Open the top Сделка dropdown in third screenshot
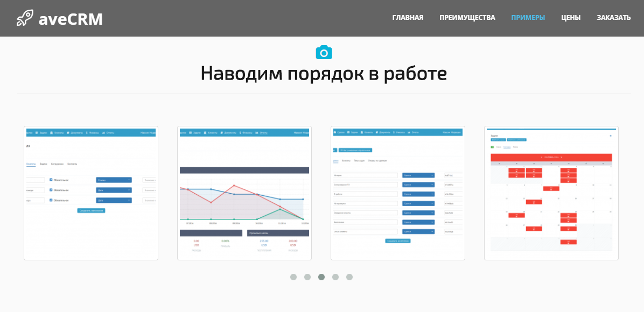644x312 pixels. click(x=418, y=175)
